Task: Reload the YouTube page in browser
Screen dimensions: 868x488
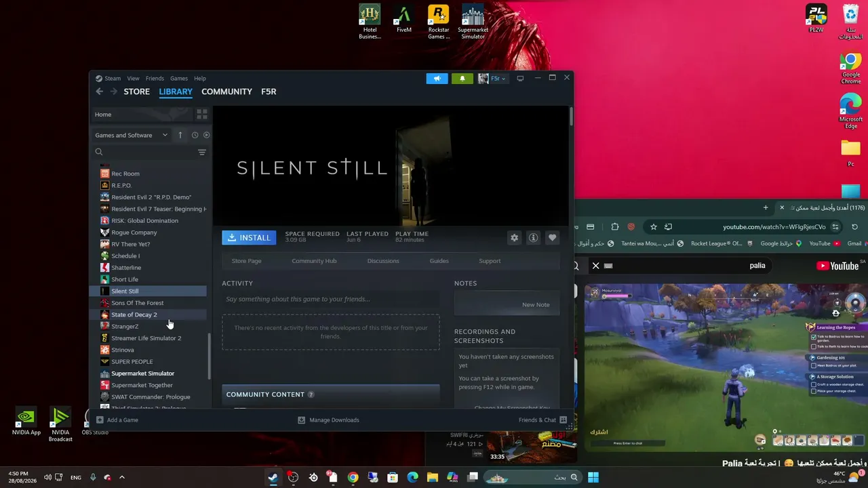Action: click(855, 226)
